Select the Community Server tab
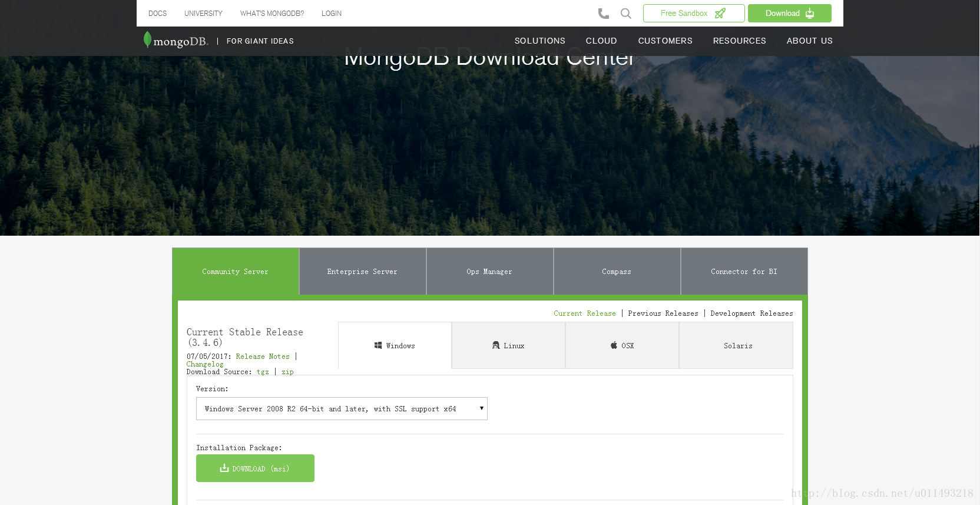Viewport: 980px width, 505px height. pyautogui.click(x=236, y=272)
